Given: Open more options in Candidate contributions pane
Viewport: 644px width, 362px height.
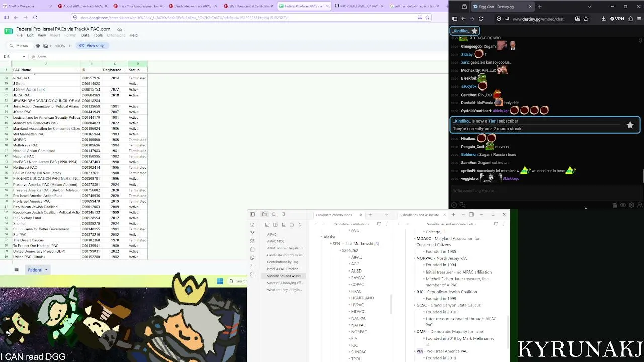Looking at the screenshot, I should coord(387,224).
